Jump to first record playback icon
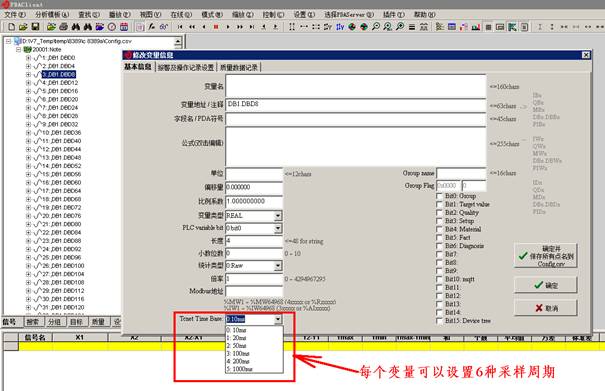The height and width of the screenshot is (391, 605). tap(180, 27)
